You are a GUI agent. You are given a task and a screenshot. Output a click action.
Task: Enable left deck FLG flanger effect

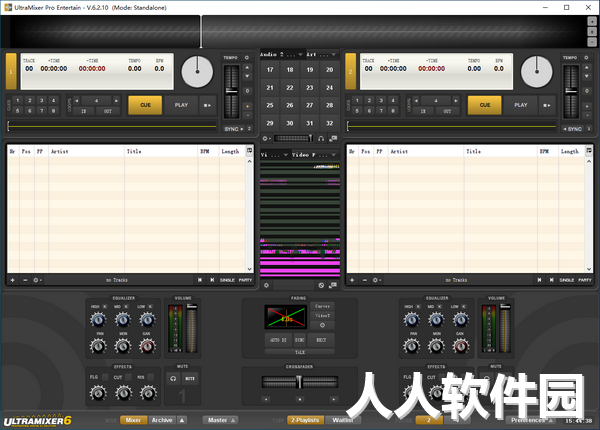tap(105, 377)
